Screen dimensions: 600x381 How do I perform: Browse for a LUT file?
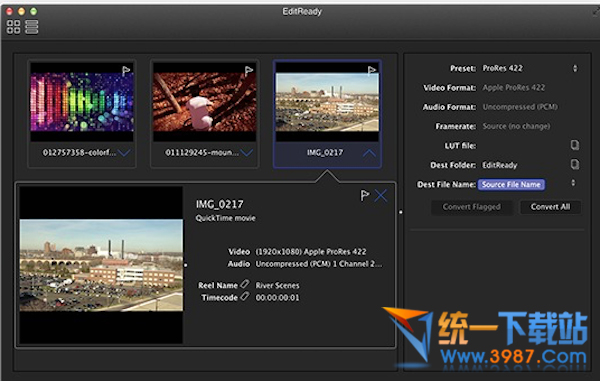(575, 145)
